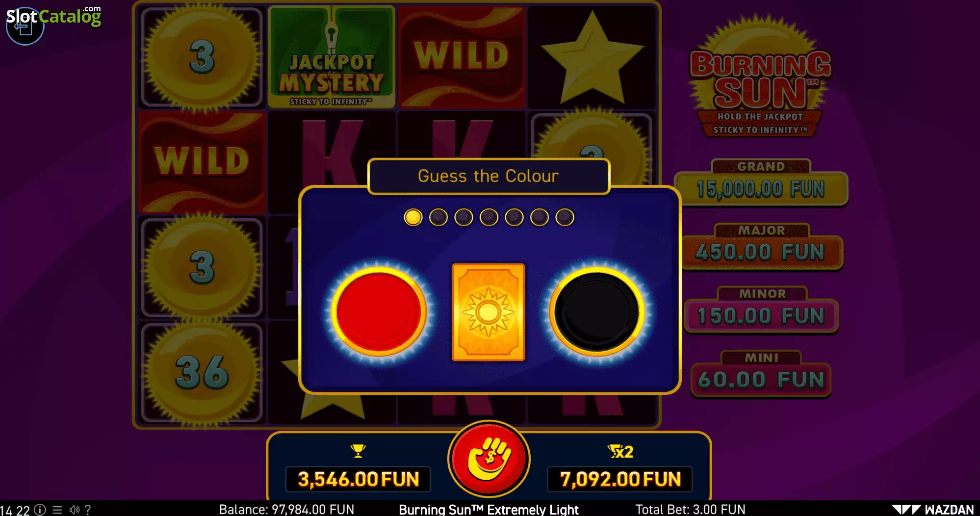Click the trophy current win icon
Image resolution: width=980 pixels, height=516 pixels.
pyautogui.click(x=359, y=451)
